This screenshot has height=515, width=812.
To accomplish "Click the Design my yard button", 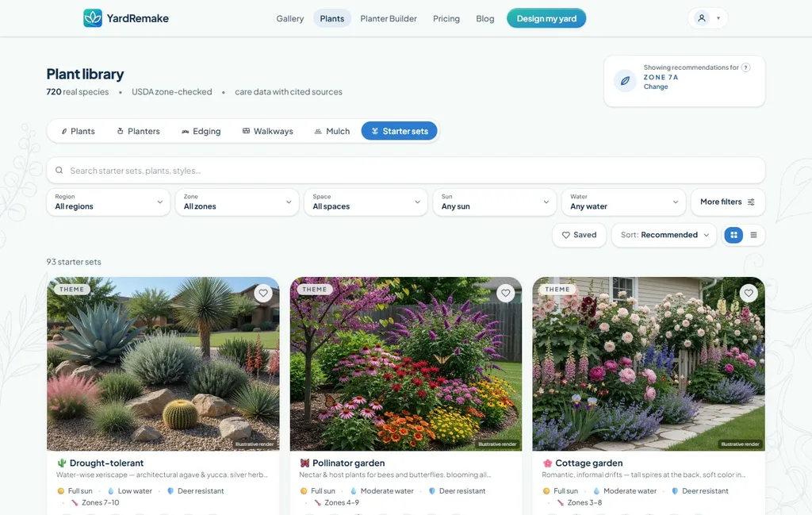I will coord(546,19).
